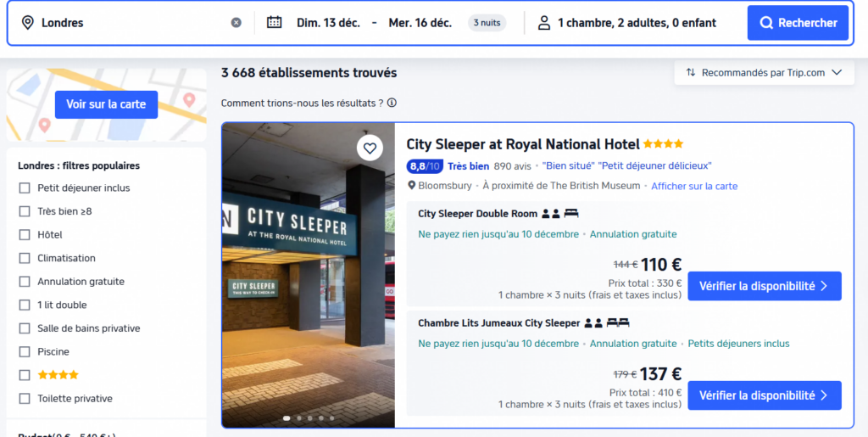Open the 'Recommandés par Trip.com' sort dropdown
The image size is (868, 437).
(764, 73)
